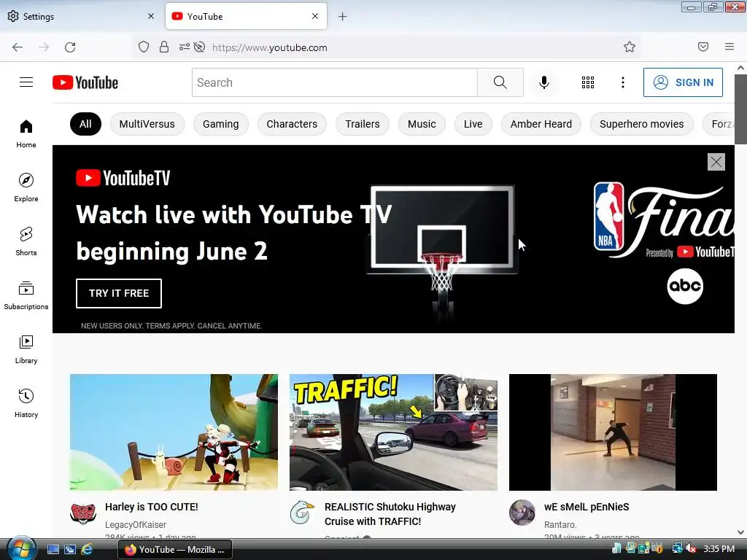Click Show Desktop in quick launch
747x560 pixels.
pyautogui.click(x=53, y=549)
